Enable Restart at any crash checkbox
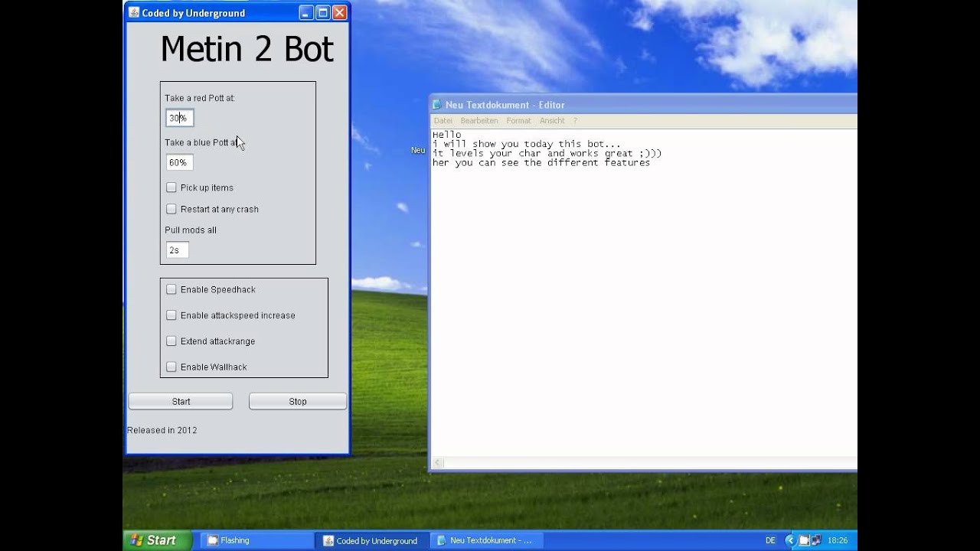The width and height of the screenshot is (980, 551). (171, 209)
